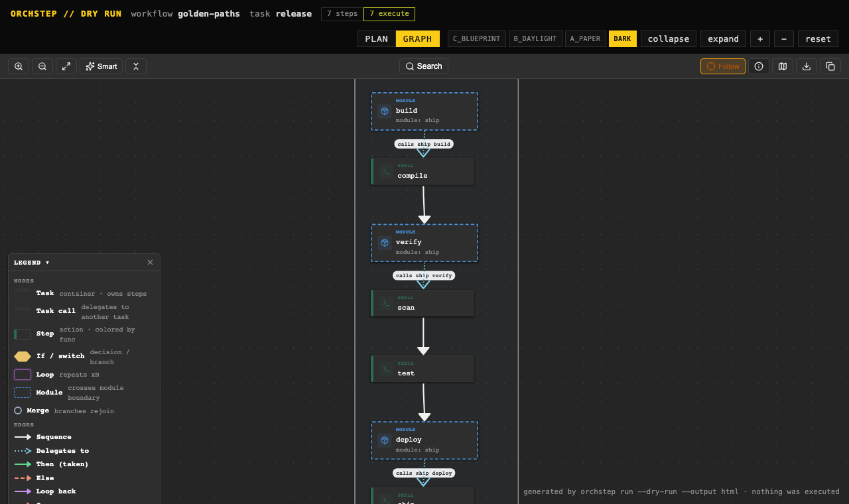
Task: Switch to the GRAPH tab
Action: 418,38
